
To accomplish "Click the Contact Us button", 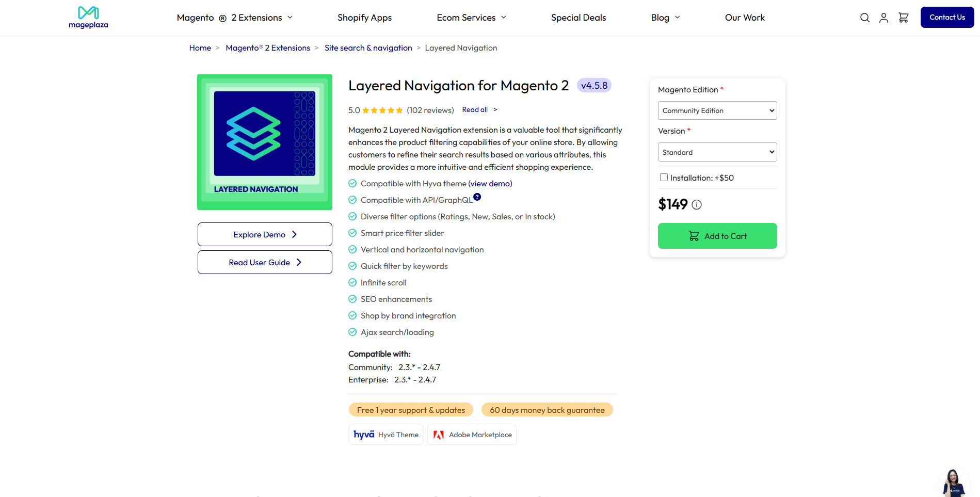I will pyautogui.click(x=947, y=17).
